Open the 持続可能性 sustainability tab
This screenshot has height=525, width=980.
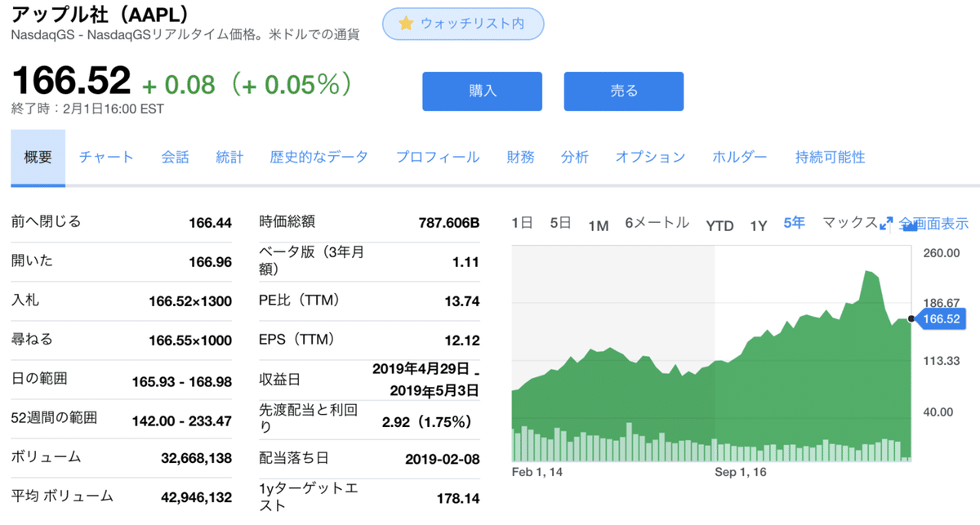click(830, 158)
